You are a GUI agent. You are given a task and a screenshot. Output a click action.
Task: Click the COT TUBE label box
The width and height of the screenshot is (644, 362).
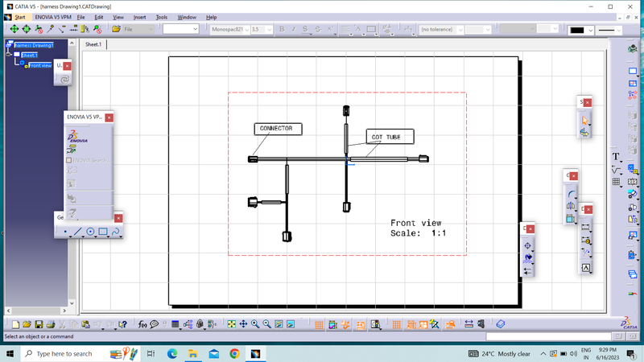click(x=390, y=137)
